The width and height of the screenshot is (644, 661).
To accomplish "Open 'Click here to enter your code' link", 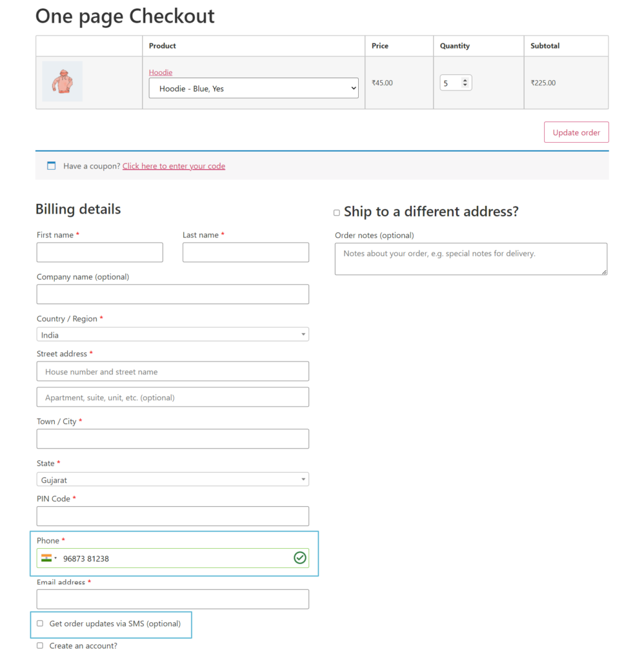I will [x=174, y=166].
